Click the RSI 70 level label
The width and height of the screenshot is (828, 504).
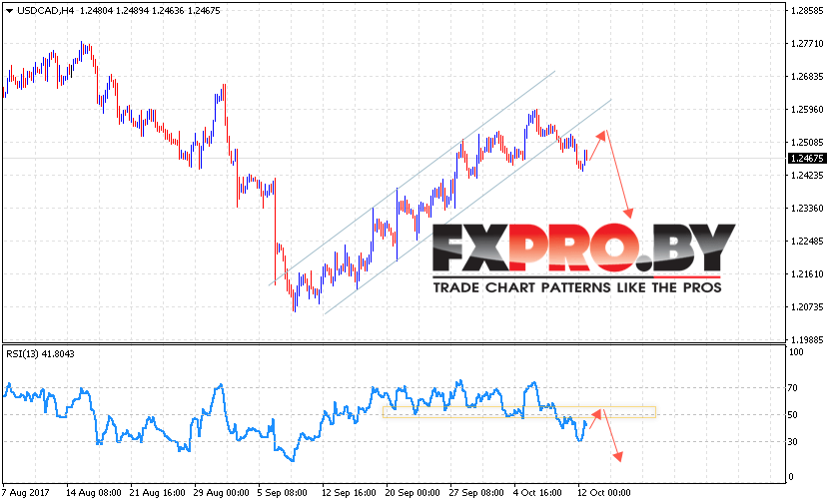tap(793, 388)
